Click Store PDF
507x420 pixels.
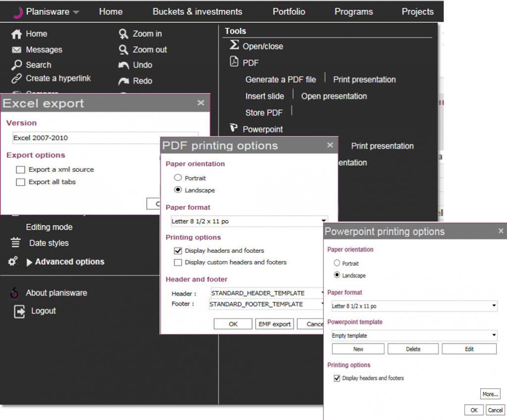point(264,113)
